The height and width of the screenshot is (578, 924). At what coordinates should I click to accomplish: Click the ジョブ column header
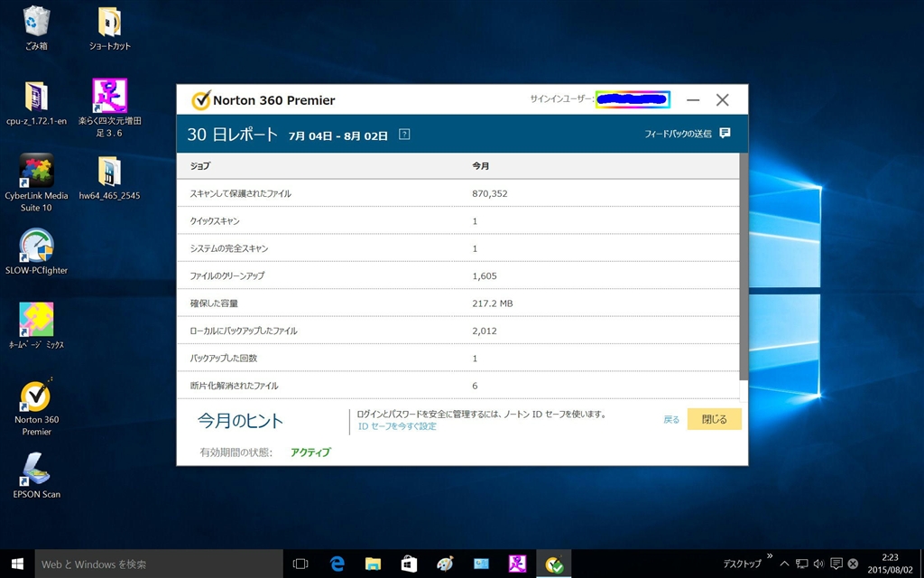[x=199, y=166]
